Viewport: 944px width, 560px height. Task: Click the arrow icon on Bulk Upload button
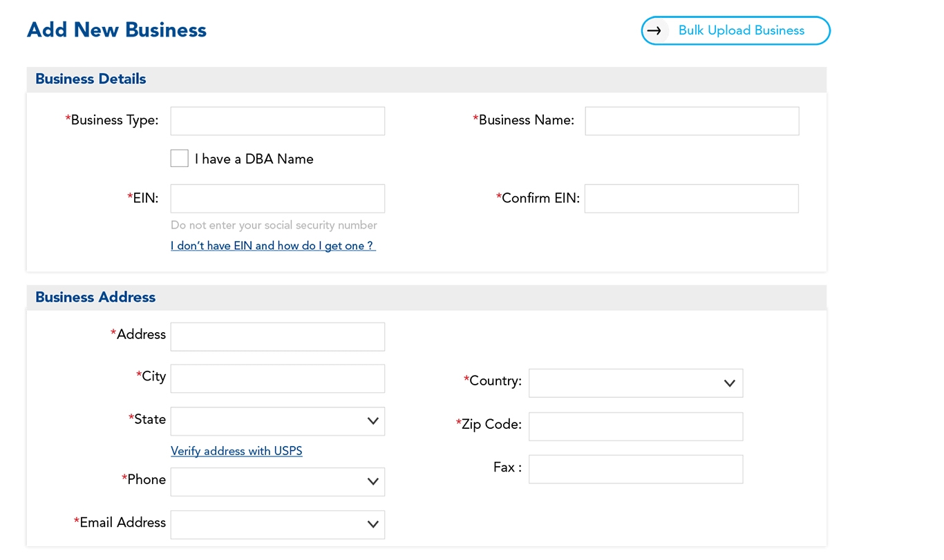click(654, 31)
